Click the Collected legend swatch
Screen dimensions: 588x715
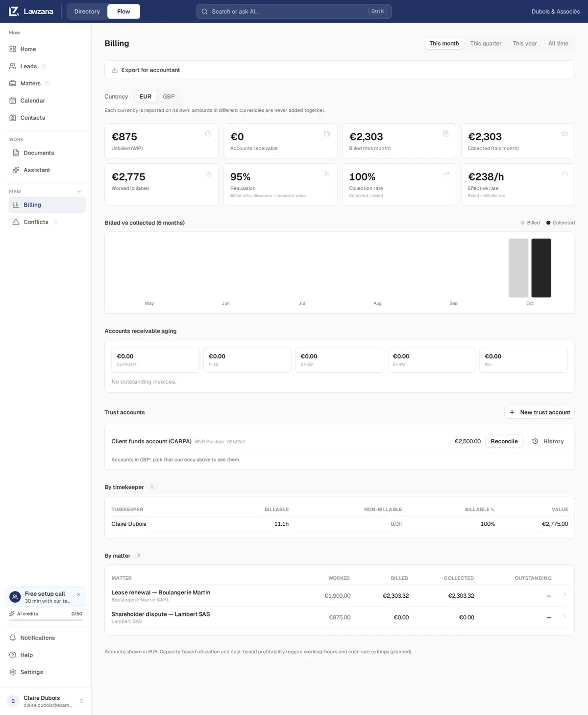coord(548,223)
